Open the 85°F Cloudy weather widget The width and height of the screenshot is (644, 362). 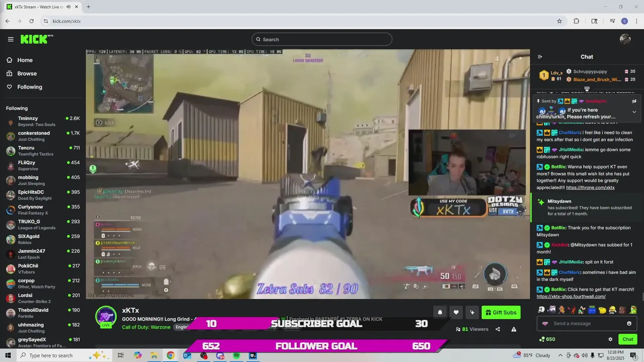pos(532,355)
